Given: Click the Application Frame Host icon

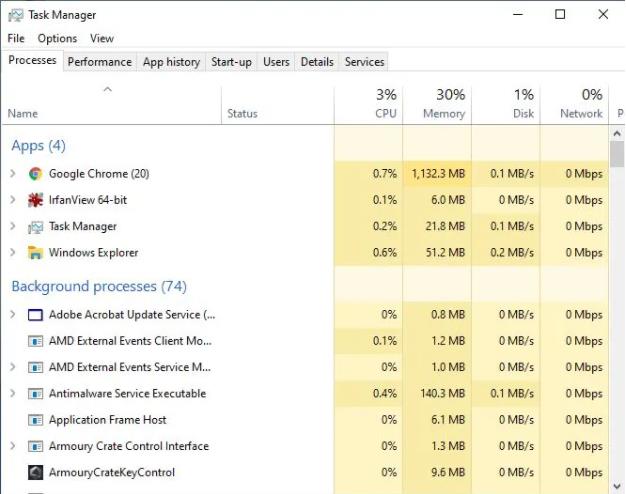Looking at the screenshot, I should click(x=35, y=420).
